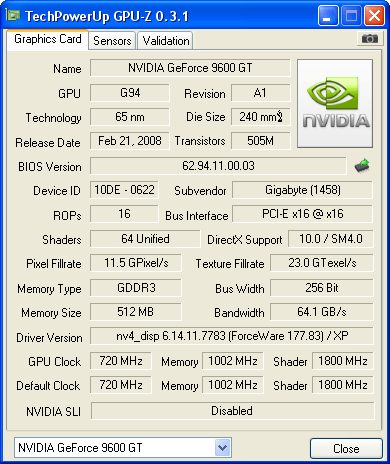
Task: Click GPU Clock row Memory 1002 MHz
Action: click(x=233, y=361)
